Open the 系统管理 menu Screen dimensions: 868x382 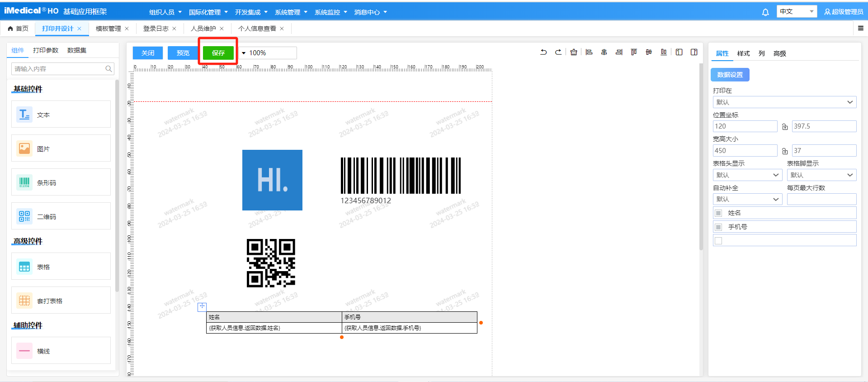pyautogui.click(x=291, y=12)
